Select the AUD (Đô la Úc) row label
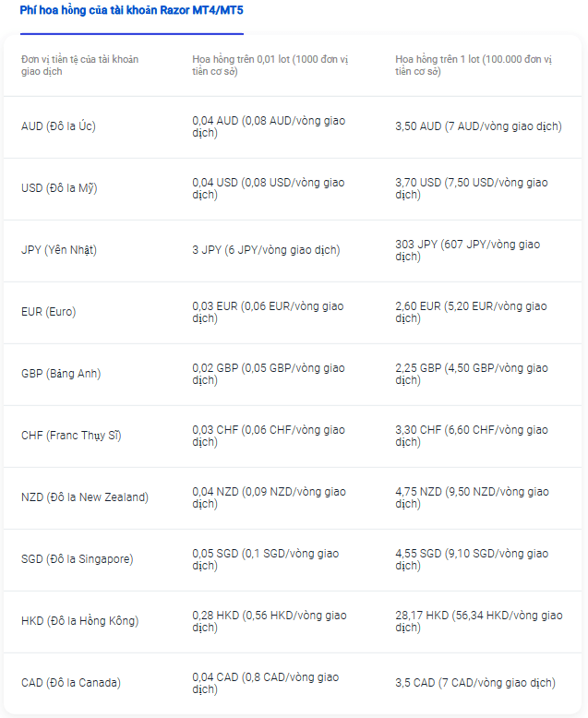Viewport: 588px width, 718px height. tap(58, 126)
